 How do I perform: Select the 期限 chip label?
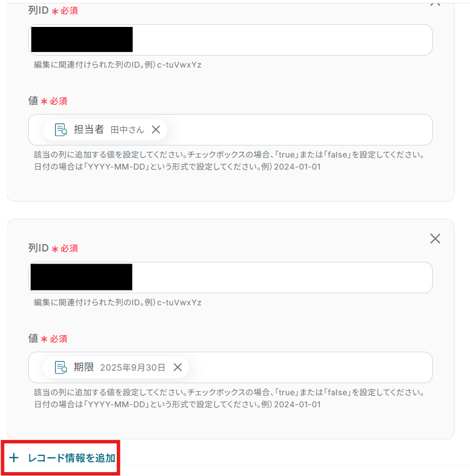pyautogui.click(x=84, y=367)
